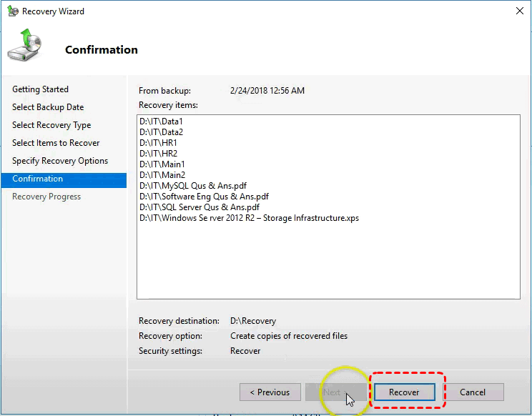This screenshot has width=532, height=416.
Task: Select D:\IT\Data1 in recovery items
Action: [x=161, y=122]
